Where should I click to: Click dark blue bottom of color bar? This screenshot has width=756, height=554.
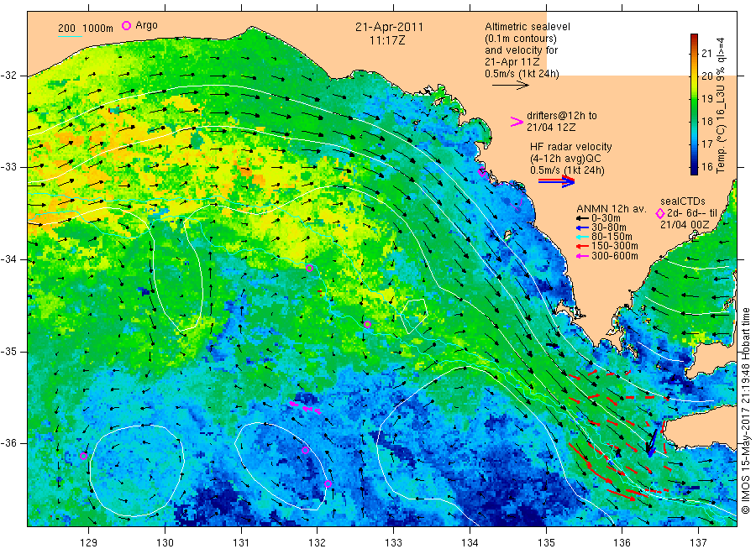click(x=694, y=171)
